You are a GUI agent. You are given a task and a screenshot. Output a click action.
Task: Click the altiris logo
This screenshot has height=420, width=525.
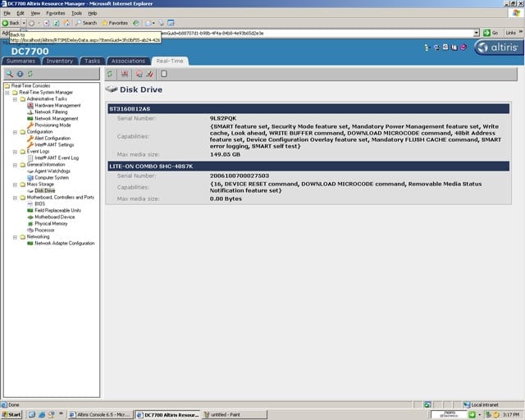[498, 48]
